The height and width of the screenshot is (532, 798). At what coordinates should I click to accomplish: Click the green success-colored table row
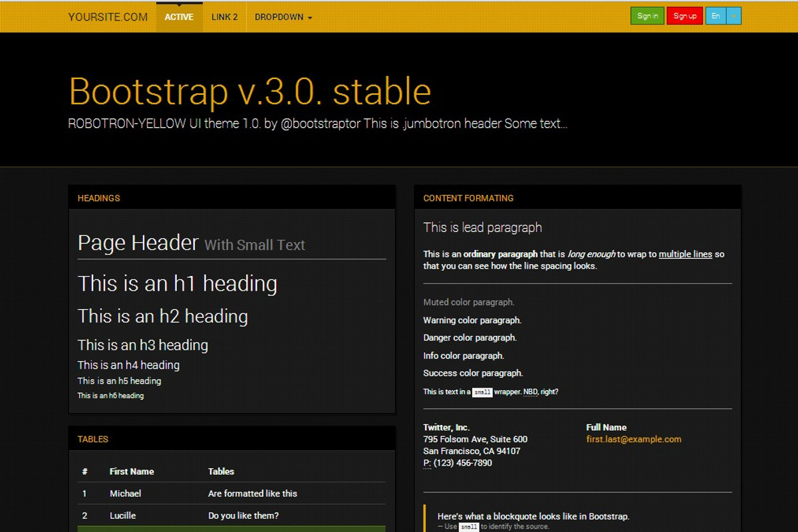231,527
